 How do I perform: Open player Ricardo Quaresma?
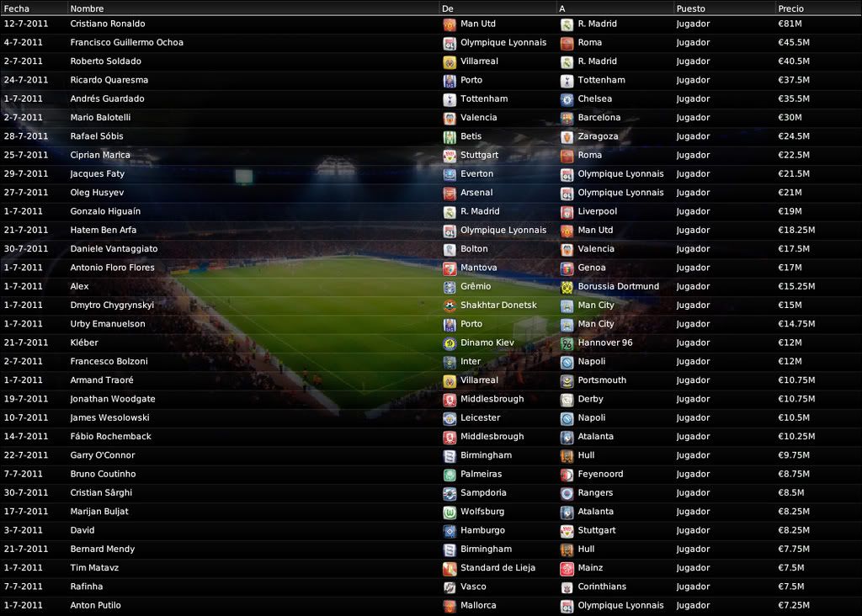(109, 80)
